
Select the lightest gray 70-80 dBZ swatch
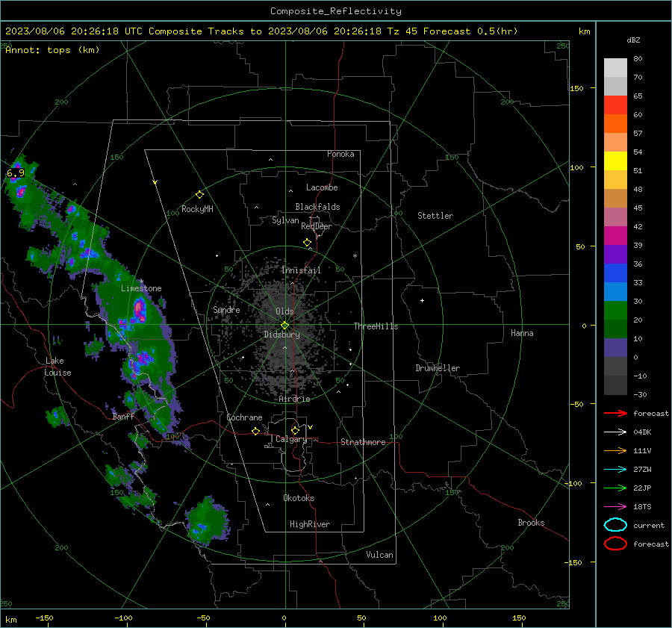(615, 68)
